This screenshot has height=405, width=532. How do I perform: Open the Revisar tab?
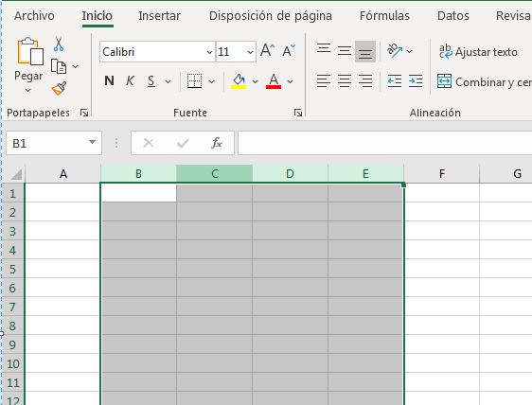[514, 15]
